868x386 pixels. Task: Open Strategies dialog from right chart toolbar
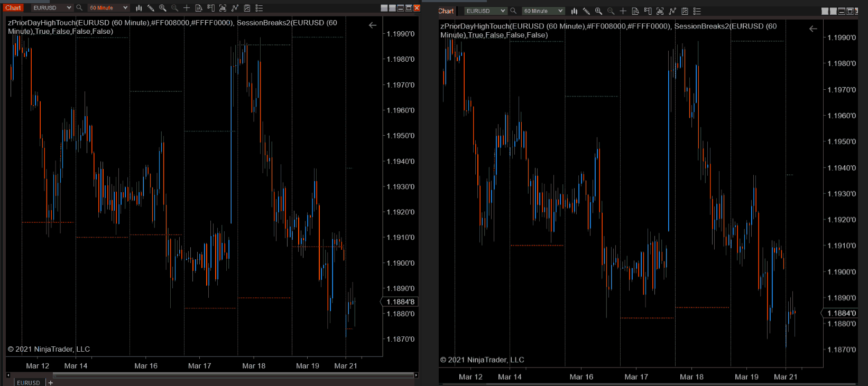point(672,11)
